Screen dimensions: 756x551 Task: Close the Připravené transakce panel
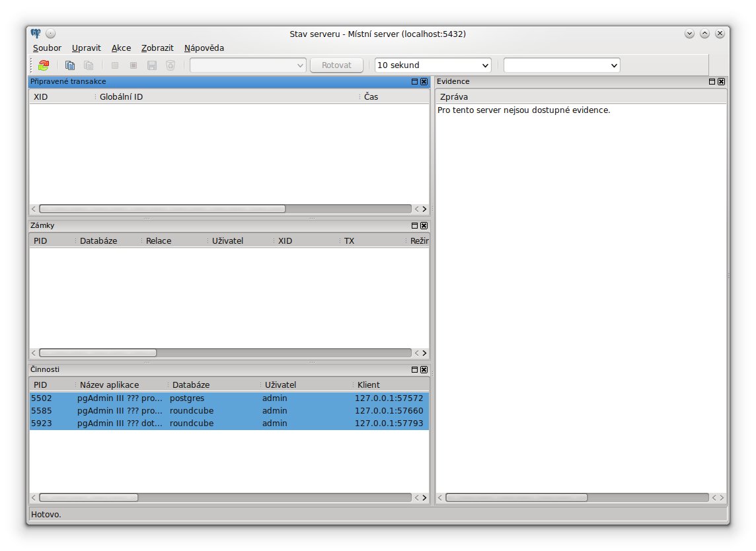[424, 81]
